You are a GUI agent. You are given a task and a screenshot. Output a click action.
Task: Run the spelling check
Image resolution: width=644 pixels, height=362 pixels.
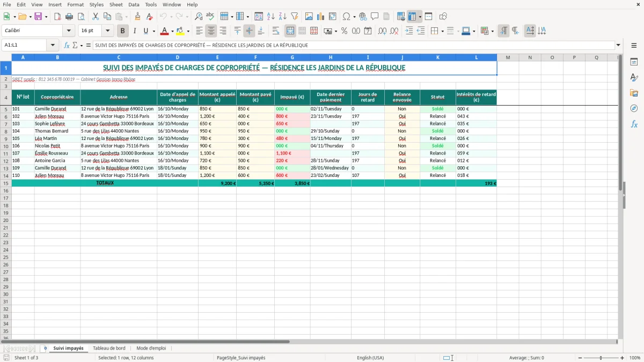pos(210,17)
